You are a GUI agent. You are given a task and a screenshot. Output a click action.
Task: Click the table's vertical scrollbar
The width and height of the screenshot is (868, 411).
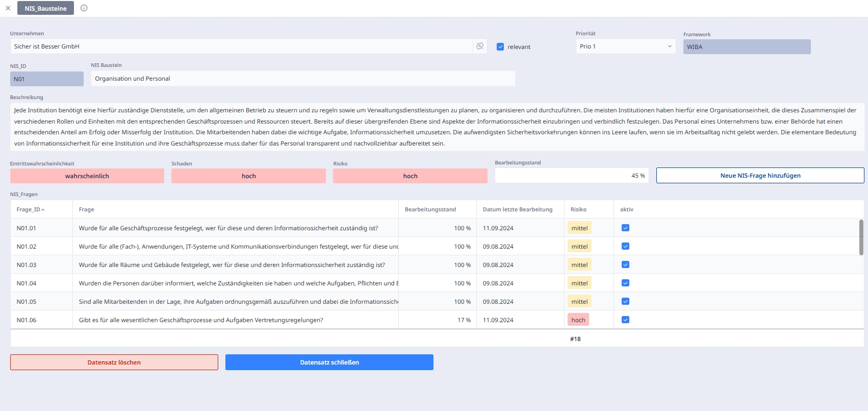pos(861,237)
